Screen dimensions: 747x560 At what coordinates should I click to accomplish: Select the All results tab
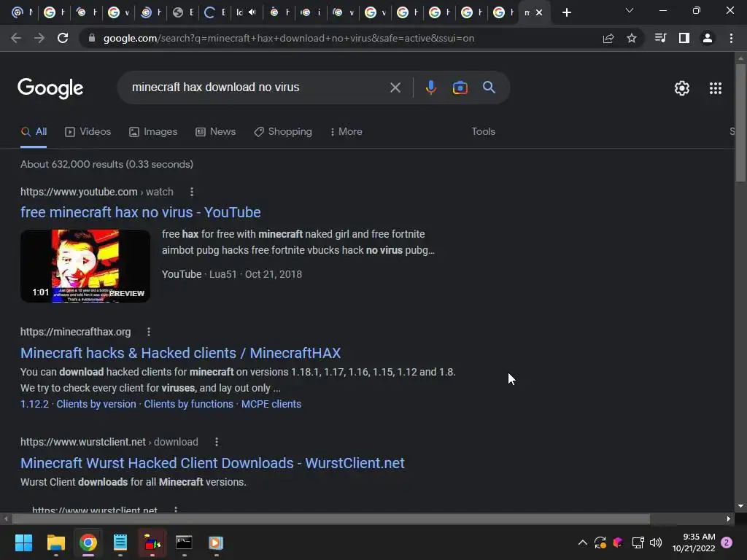tap(34, 132)
